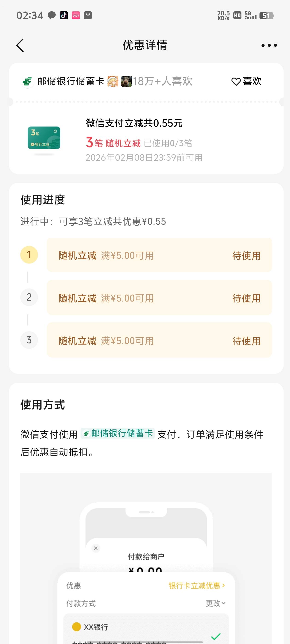This screenshot has height=644, width=290.
Task: Tap the cartoon avatar next to bank name
Action: [x=113, y=81]
